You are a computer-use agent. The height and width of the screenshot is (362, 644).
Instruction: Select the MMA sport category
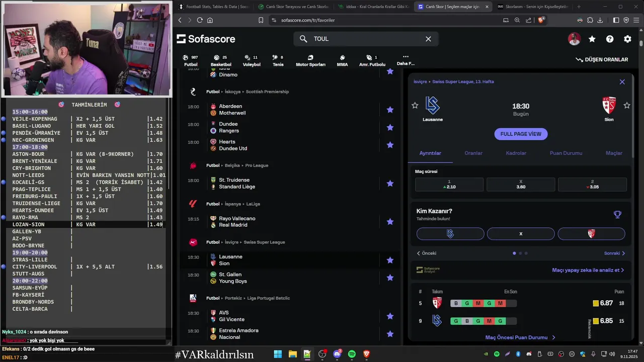click(x=342, y=61)
